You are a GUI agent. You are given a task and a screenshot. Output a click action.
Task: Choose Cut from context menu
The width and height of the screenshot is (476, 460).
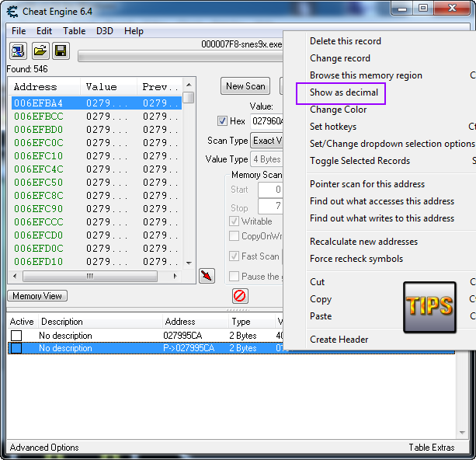317,281
